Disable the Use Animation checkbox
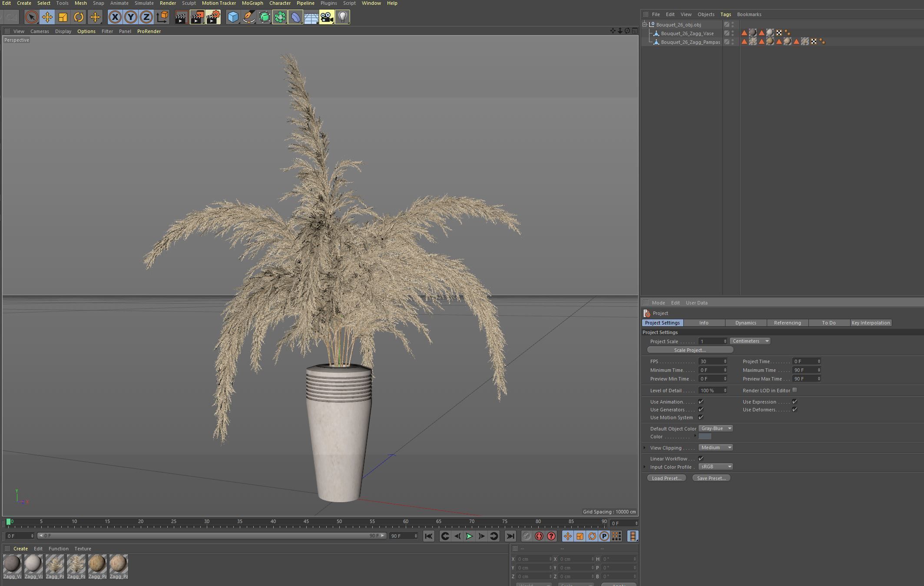924x586 pixels. pyautogui.click(x=701, y=401)
